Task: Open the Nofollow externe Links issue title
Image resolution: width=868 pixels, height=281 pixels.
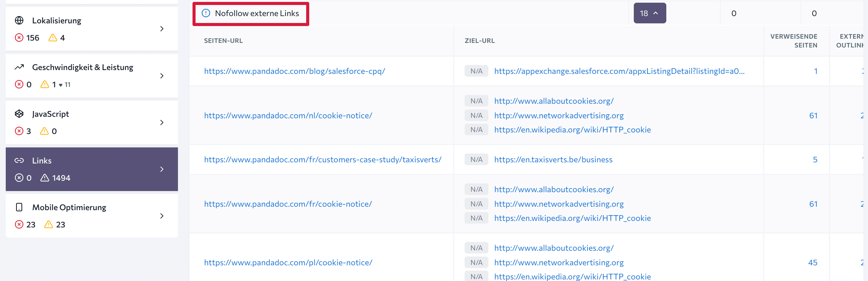Action: (x=257, y=13)
